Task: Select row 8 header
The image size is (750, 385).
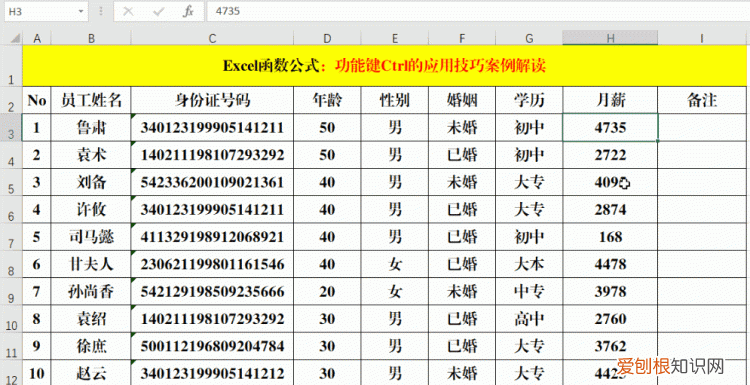Action: 11,264
